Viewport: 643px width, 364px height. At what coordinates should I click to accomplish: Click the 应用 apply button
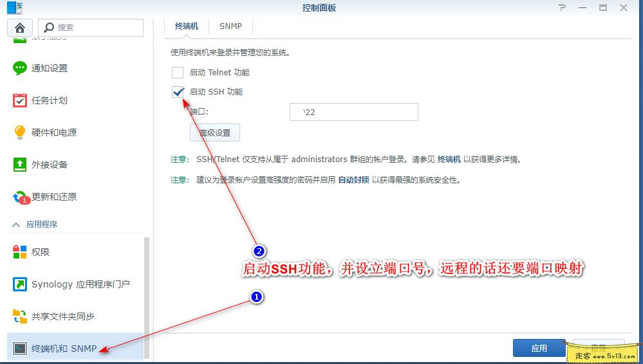(x=539, y=348)
